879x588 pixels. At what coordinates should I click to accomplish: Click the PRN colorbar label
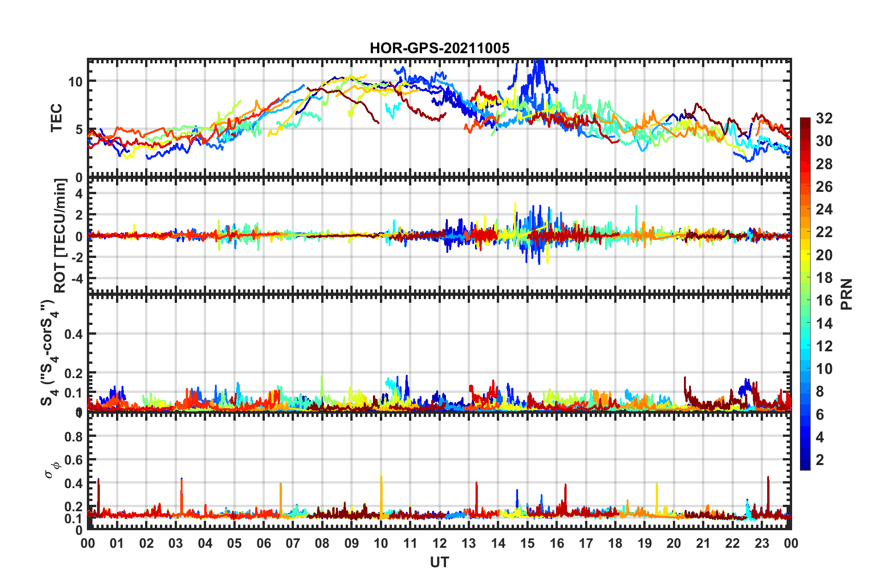(846, 294)
